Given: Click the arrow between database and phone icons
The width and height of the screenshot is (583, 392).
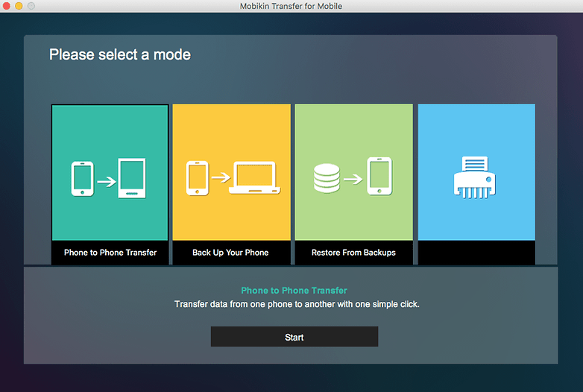Looking at the screenshot, I should tap(353, 178).
